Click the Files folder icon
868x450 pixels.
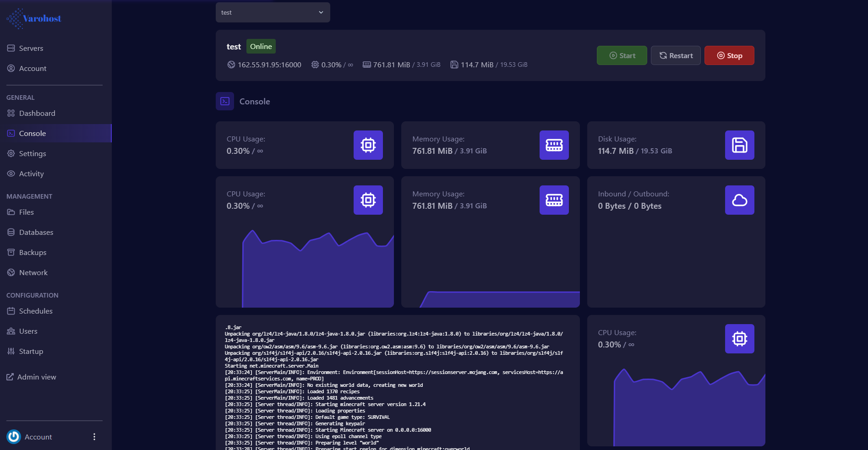point(11,212)
